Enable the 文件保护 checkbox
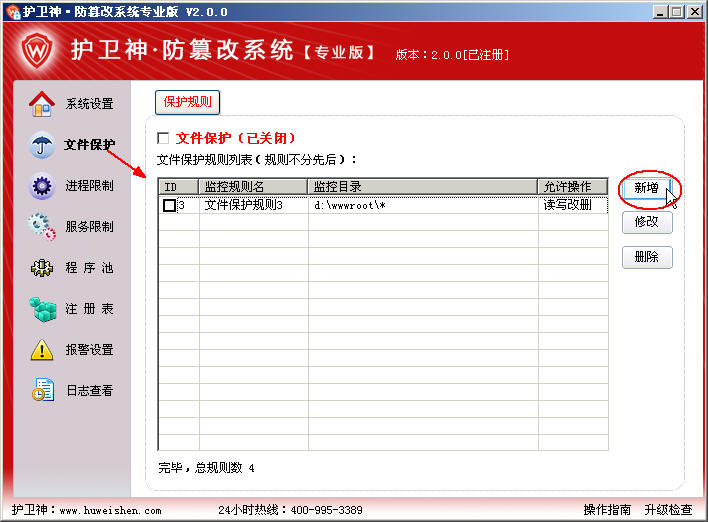The width and height of the screenshot is (708, 522). (164, 138)
